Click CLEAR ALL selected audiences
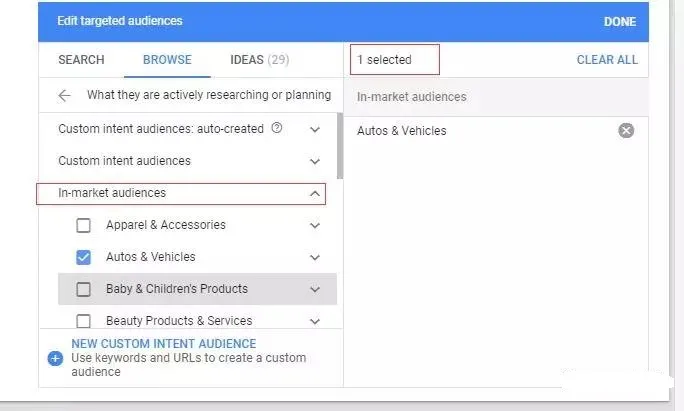The height and width of the screenshot is (411, 684). click(x=607, y=60)
